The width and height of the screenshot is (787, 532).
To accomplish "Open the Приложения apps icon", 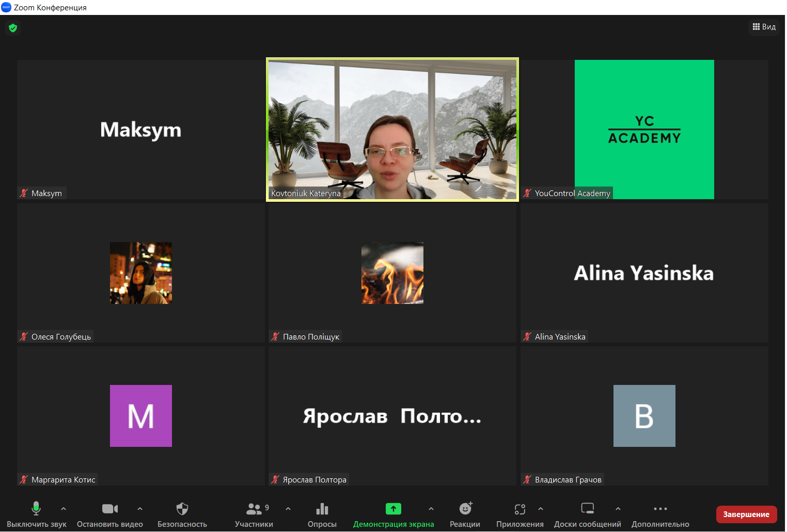I will pyautogui.click(x=520, y=509).
